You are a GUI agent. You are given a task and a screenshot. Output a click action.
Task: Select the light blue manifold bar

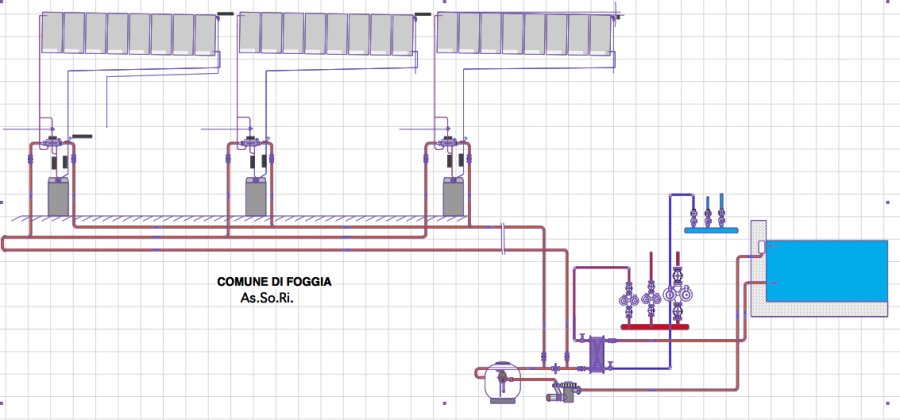pos(711,230)
